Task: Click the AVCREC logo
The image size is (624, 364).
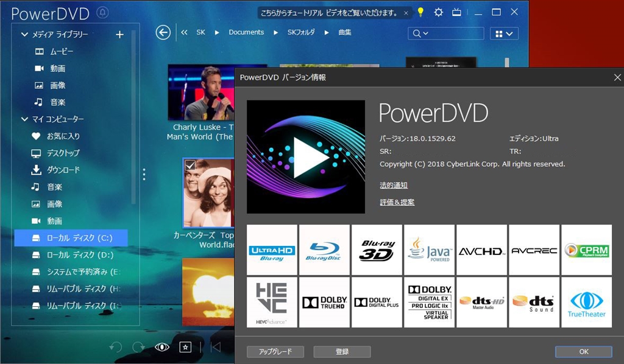Action: (x=534, y=250)
